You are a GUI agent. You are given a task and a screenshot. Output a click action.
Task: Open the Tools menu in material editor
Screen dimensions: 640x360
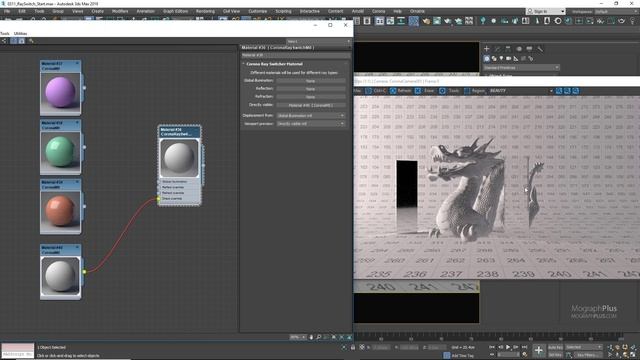click(4, 33)
